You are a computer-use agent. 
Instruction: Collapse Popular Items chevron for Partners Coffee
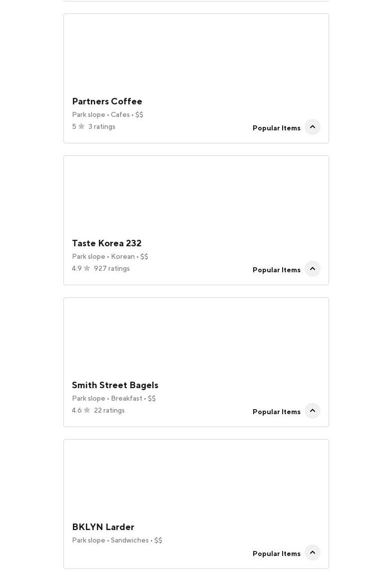point(312,127)
